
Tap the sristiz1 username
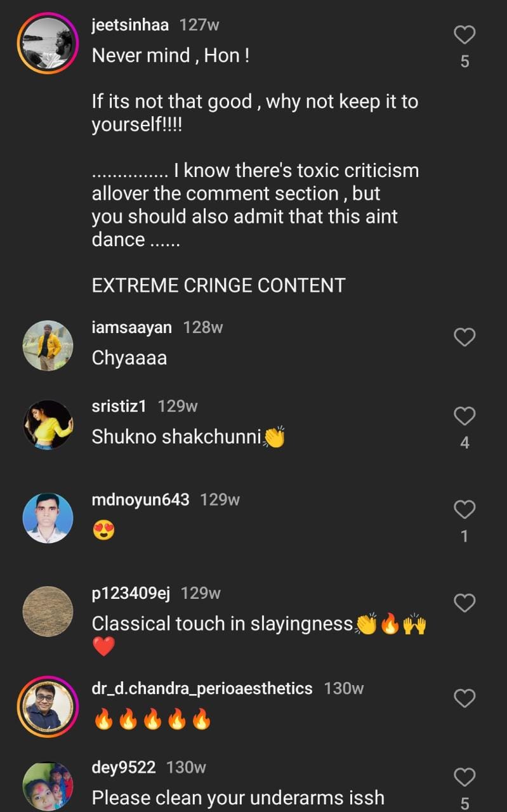pyautogui.click(x=119, y=406)
